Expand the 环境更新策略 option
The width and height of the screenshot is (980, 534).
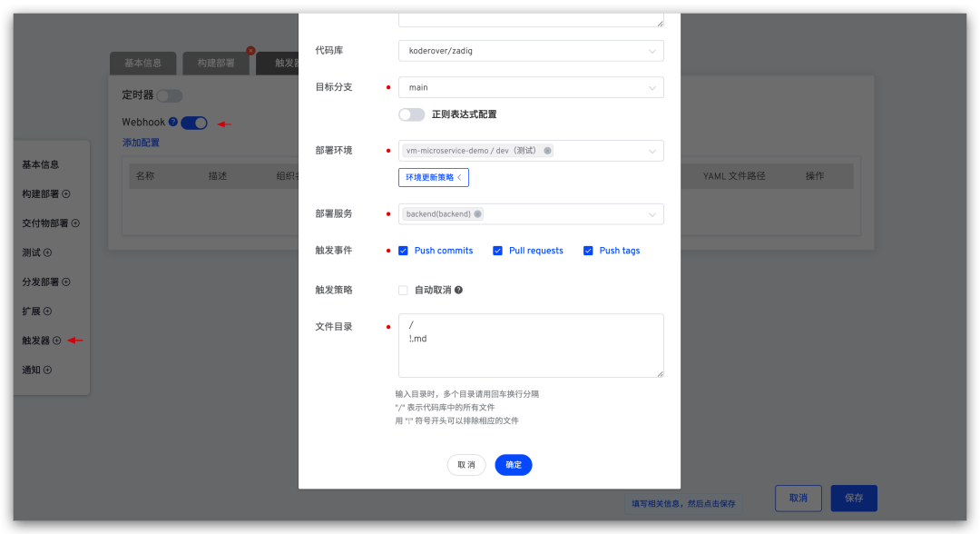point(434,178)
